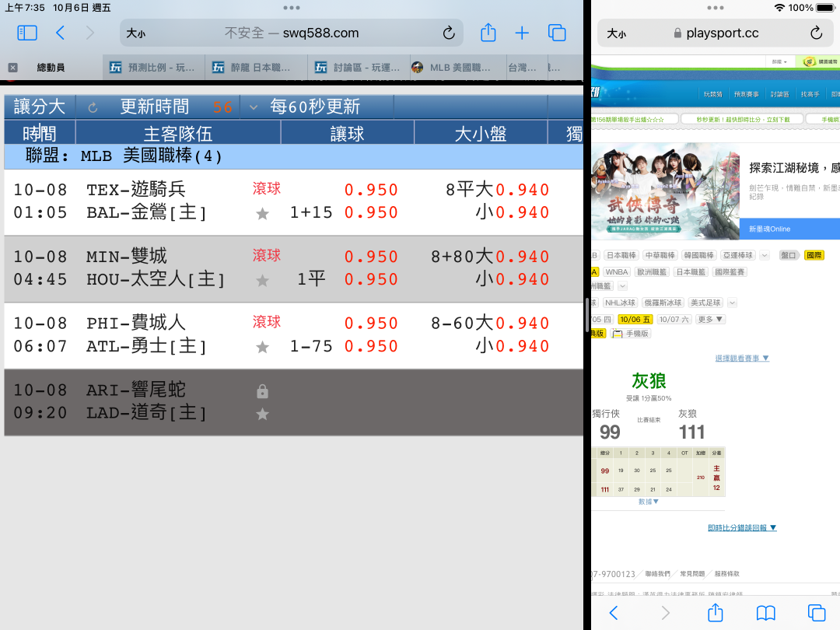The image size is (840, 630).
Task: Reload the playsport.cc page
Action: 816,33
